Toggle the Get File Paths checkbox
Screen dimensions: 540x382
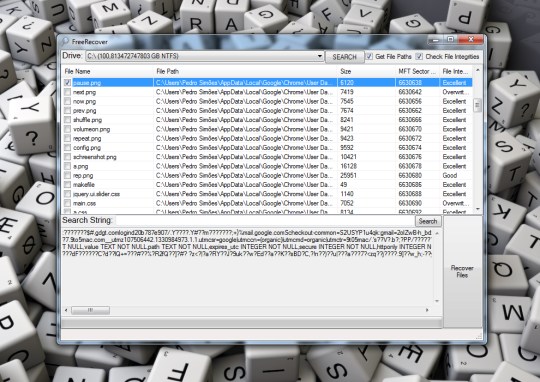pos(369,56)
